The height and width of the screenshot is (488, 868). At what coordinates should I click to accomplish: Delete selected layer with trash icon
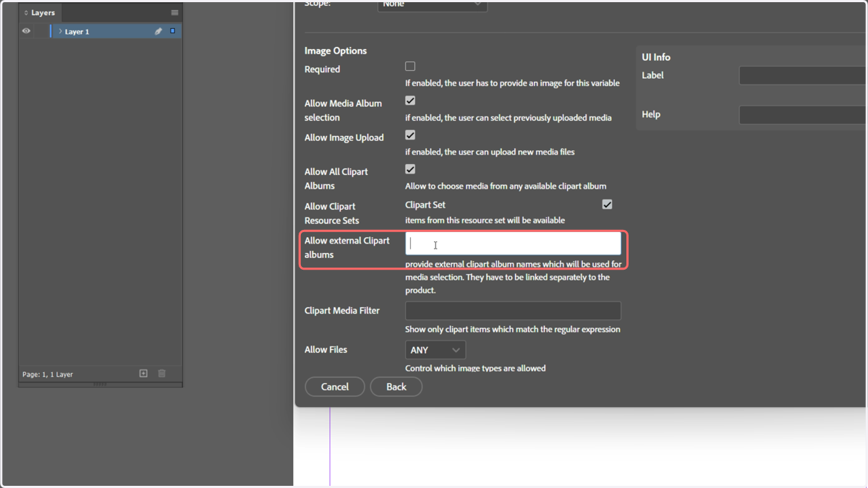point(162,374)
